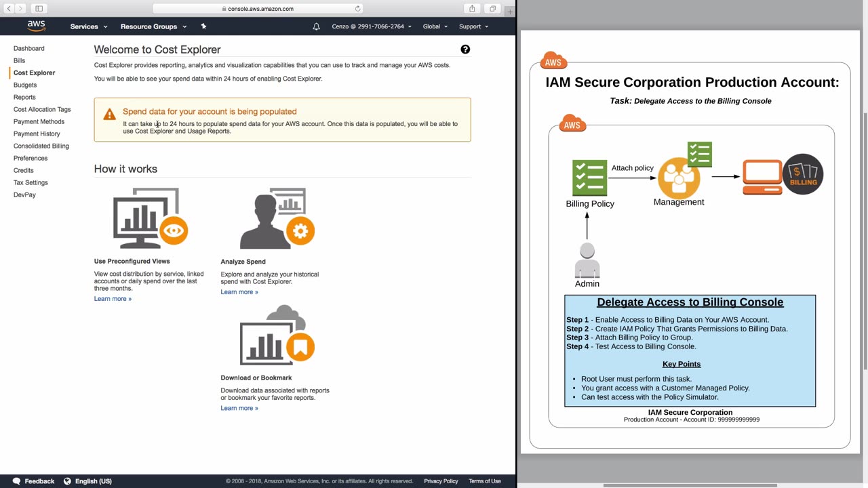Go to Credits in the sidebar
Screen dimensions: 868x488
point(24,171)
